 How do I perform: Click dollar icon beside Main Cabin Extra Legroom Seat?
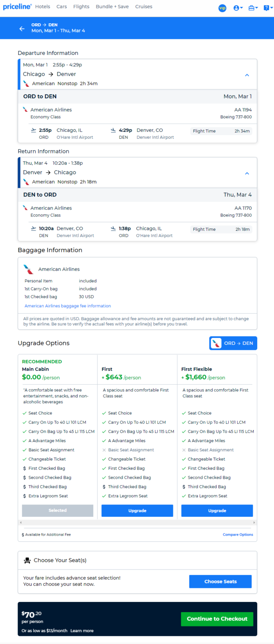point(25,496)
